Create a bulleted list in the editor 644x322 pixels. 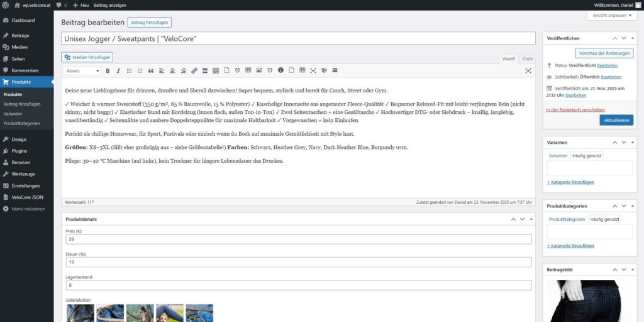(129, 70)
